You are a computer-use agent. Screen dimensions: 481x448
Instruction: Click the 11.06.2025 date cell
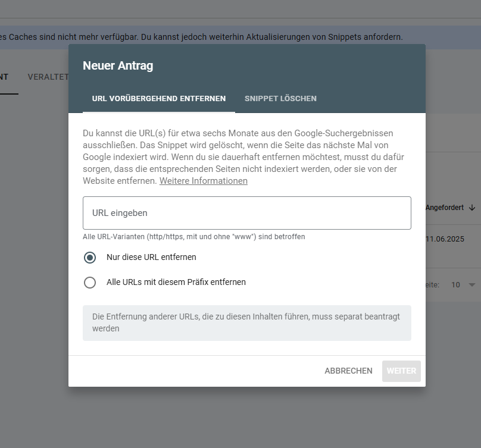(445, 239)
